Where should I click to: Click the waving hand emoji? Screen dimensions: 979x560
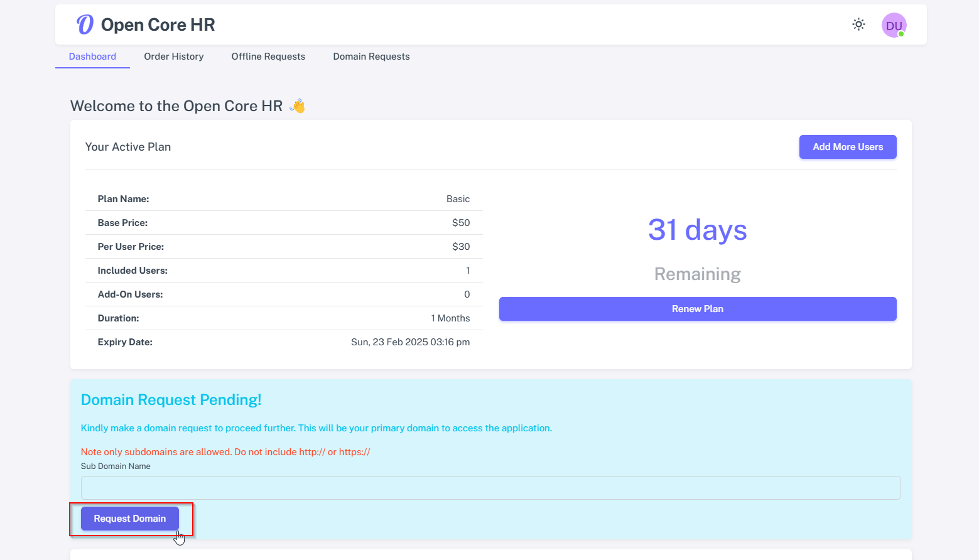pyautogui.click(x=298, y=106)
